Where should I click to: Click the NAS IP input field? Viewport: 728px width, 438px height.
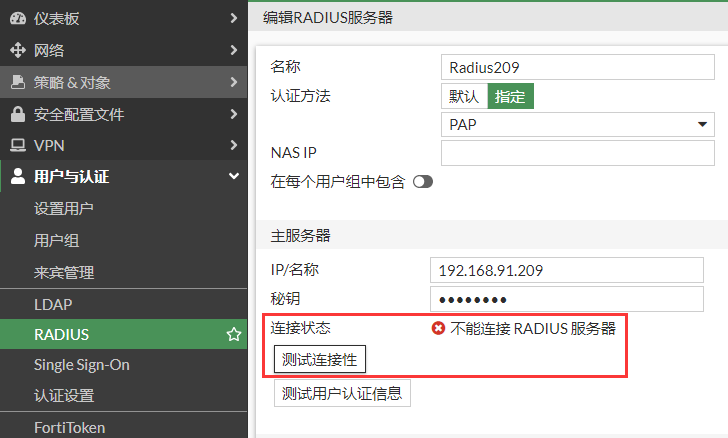(577, 153)
